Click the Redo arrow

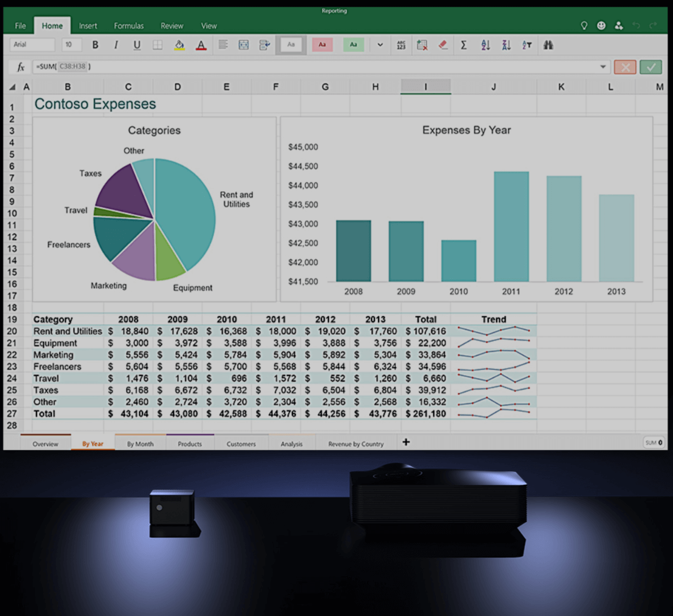[653, 26]
